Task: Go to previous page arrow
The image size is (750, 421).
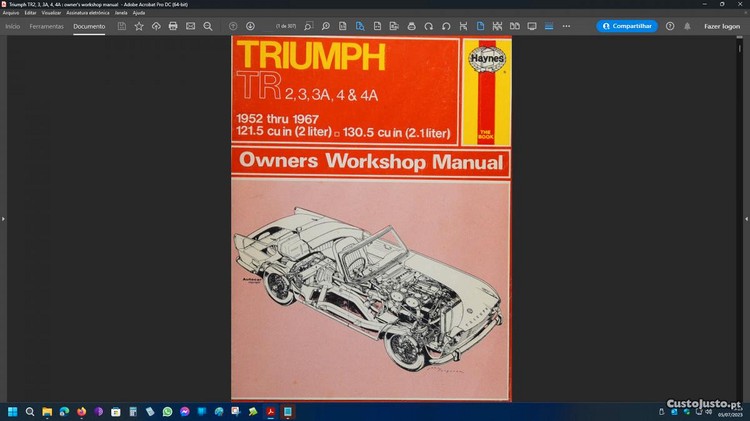Action: 233,26
